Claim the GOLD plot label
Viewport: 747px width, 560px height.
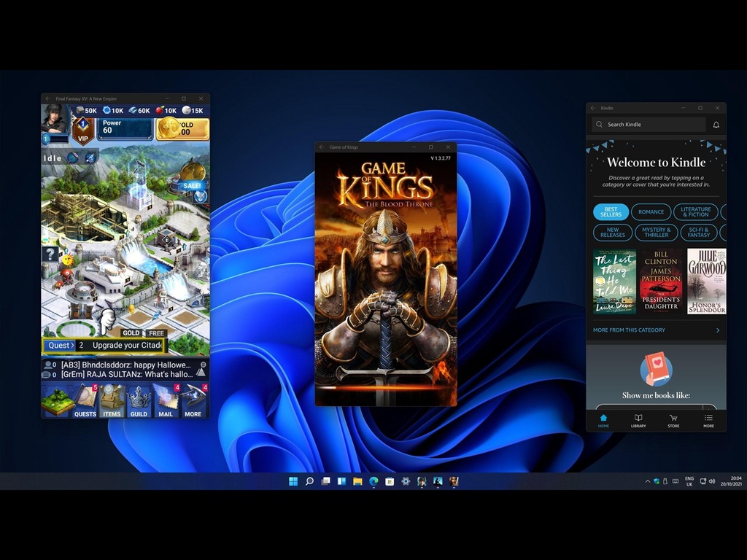[131, 332]
